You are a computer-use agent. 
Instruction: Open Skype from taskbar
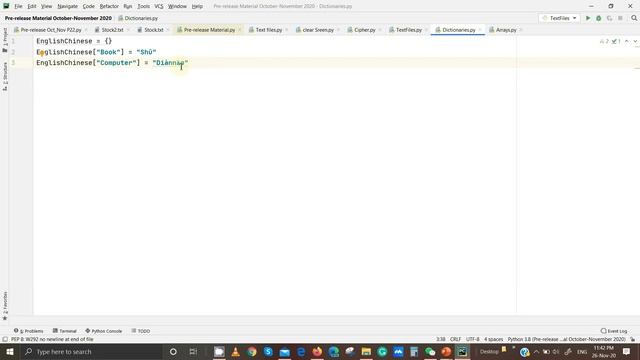268,352
